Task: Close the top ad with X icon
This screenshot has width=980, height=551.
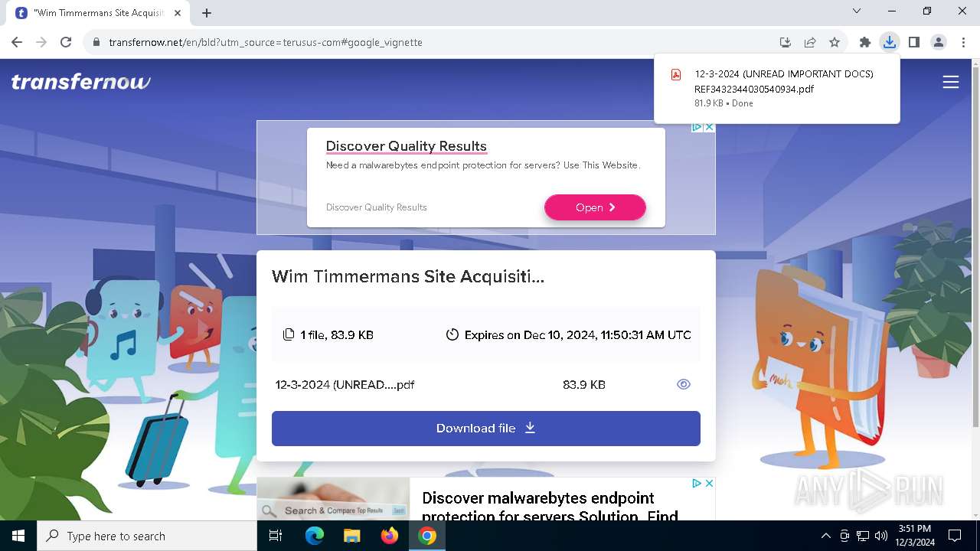Action: 709,127
